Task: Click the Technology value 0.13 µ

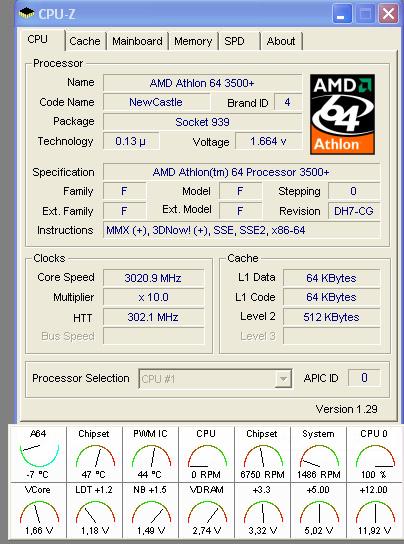Action: 131,142
